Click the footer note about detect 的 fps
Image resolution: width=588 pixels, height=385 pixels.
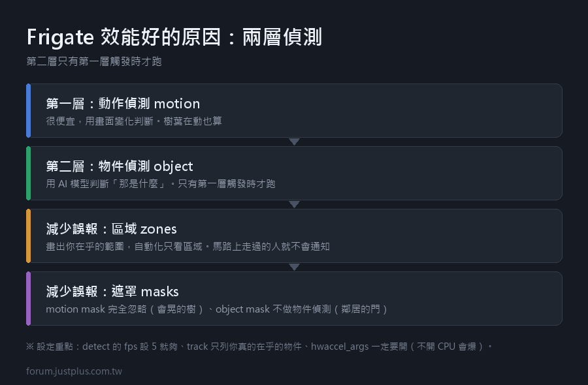click(x=259, y=346)
